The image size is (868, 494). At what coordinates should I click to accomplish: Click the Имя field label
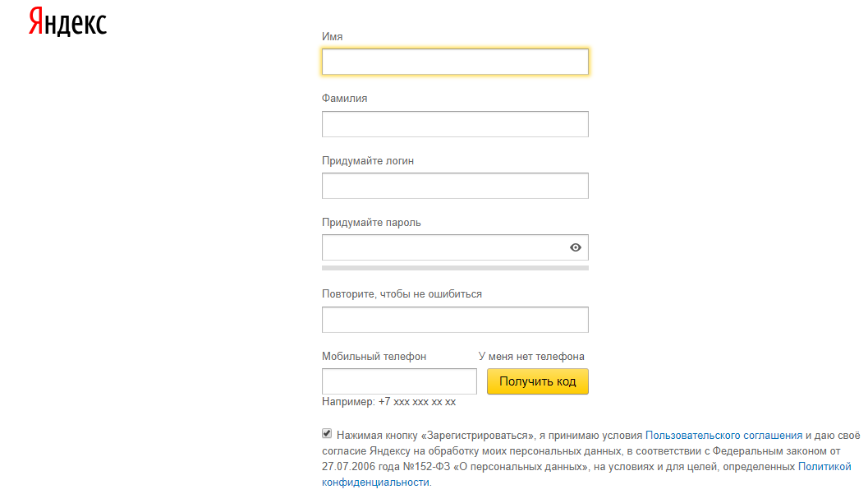tap(333, 37)
